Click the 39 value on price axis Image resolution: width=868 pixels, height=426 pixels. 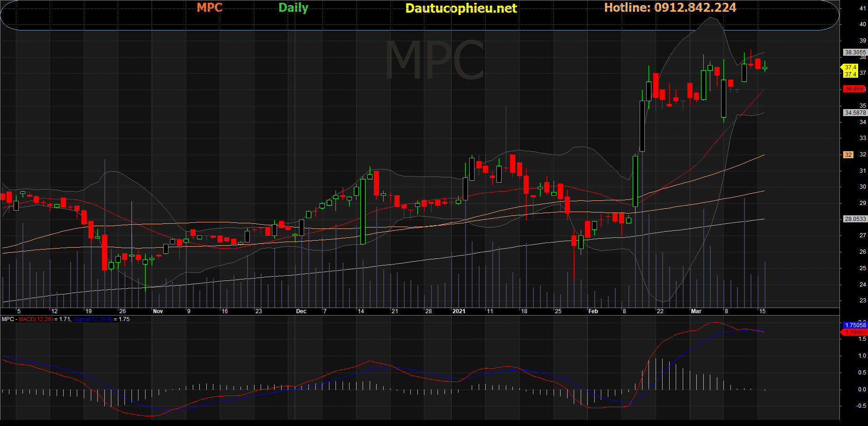pyautogui.click(x=863, y=41)
